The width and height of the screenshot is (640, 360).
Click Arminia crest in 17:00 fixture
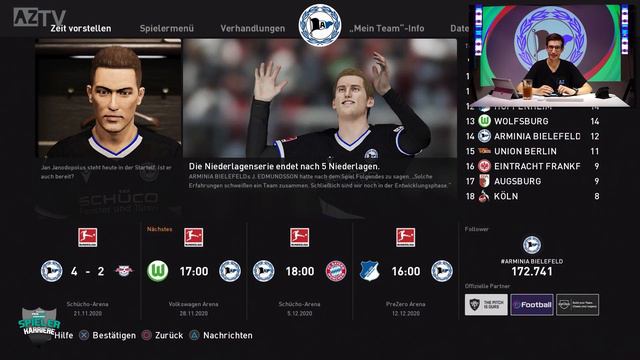[230, 271]
